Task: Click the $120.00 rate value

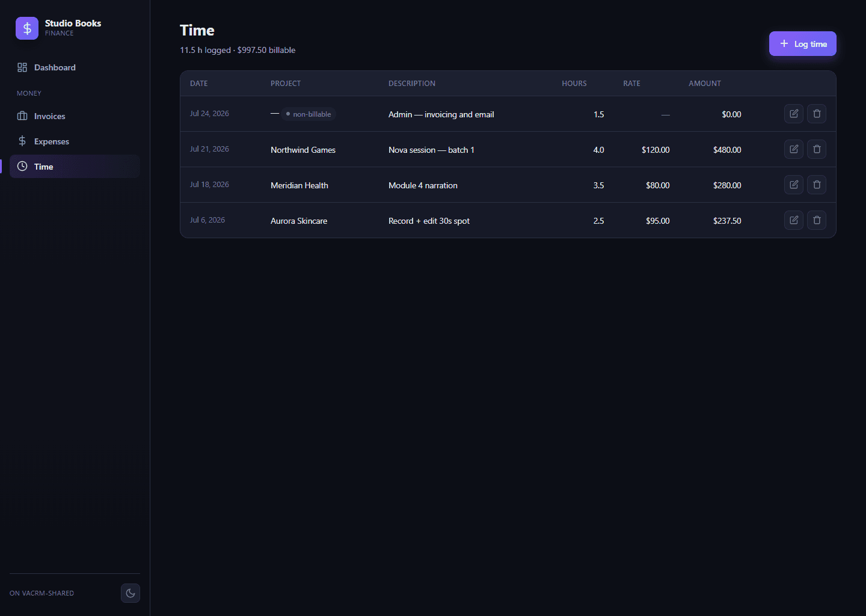Action: point(656,150)
